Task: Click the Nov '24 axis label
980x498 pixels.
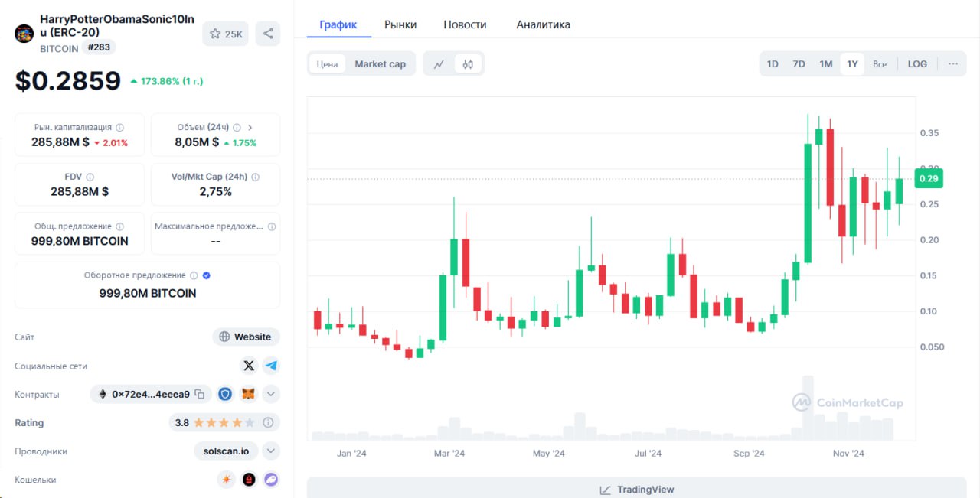Action: [x=848, y=453]
